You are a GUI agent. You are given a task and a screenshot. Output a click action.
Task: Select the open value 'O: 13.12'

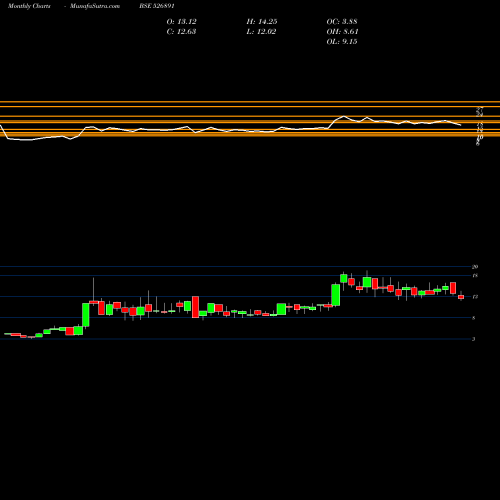[x=181, y=22]
